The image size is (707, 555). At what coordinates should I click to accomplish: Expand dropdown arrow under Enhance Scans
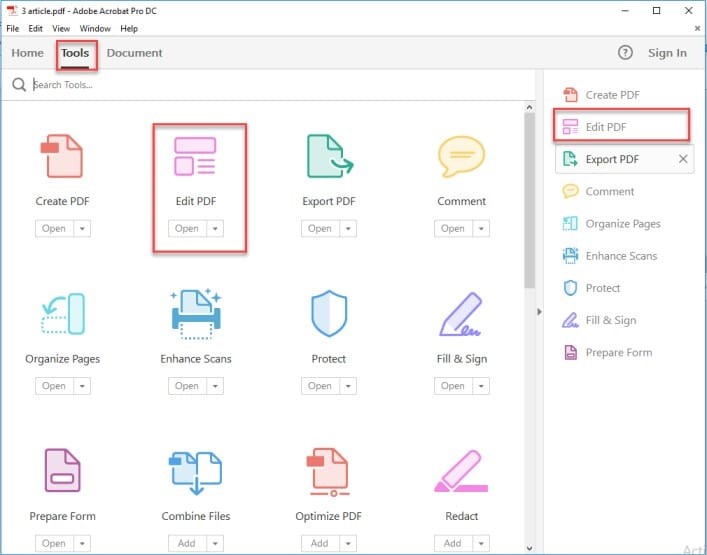tap(215, 386)
